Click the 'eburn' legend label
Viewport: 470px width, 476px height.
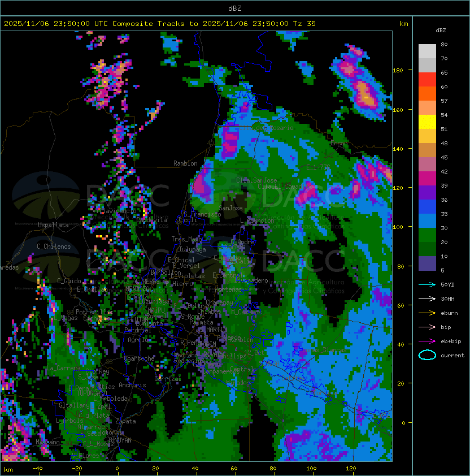coord(449,313)
